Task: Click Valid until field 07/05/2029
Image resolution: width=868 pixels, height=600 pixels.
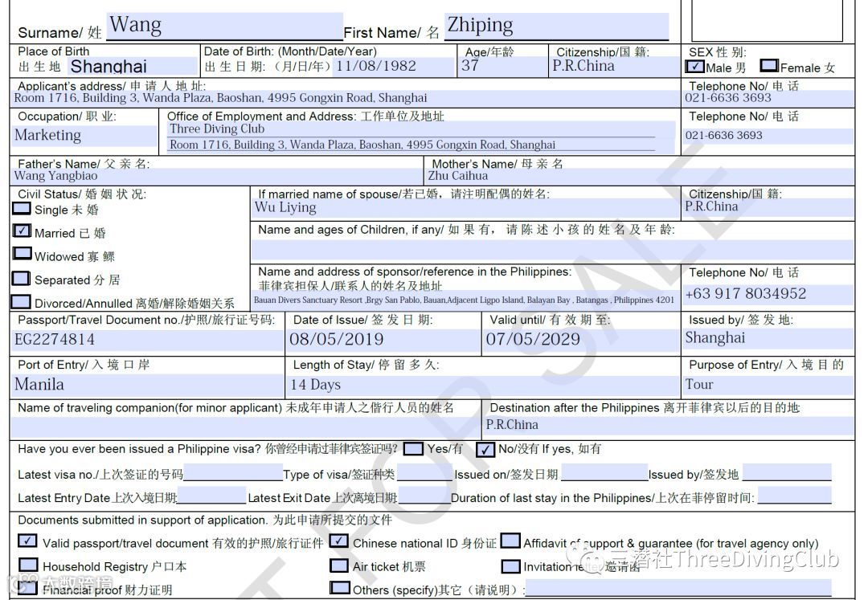Action: pos(583,340)
